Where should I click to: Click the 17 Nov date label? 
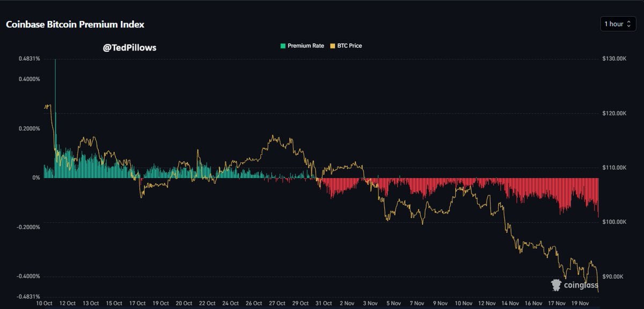point(557,303)
